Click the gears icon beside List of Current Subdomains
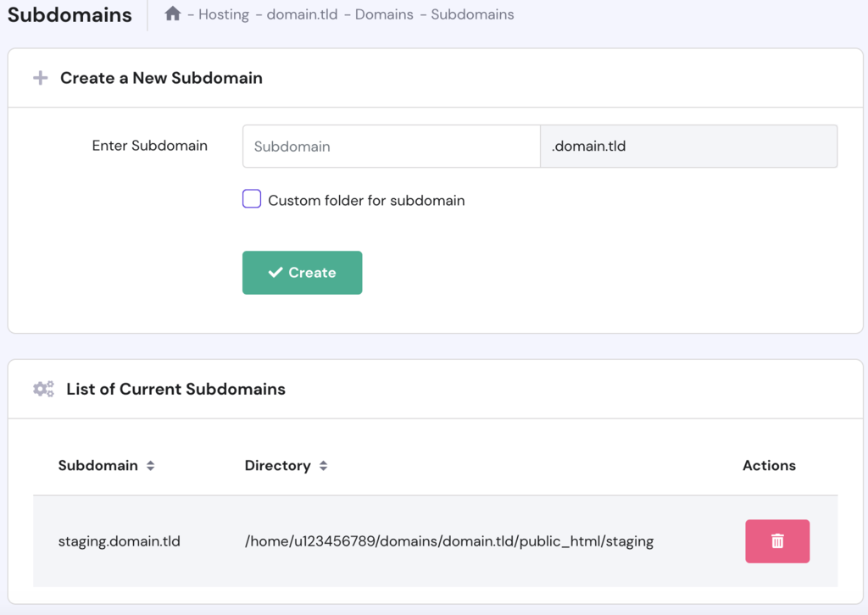The image size is (868, 615). (43, 390)
